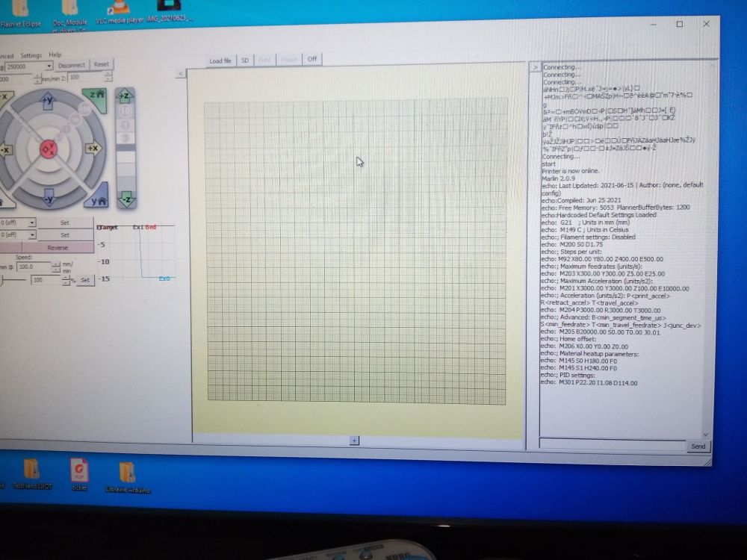
Task: Click the Disconnect button
Action: click(72, 65)
